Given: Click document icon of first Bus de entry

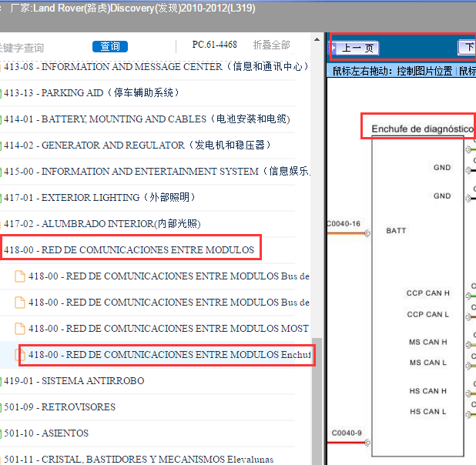Looking at the screenshot, I should point(20,276).
